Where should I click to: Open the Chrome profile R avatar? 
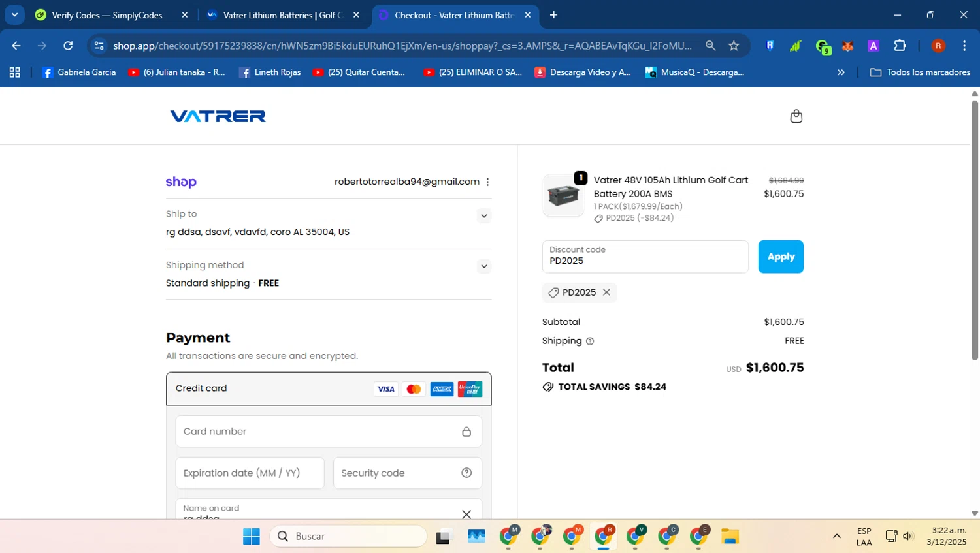click(938, 46)
